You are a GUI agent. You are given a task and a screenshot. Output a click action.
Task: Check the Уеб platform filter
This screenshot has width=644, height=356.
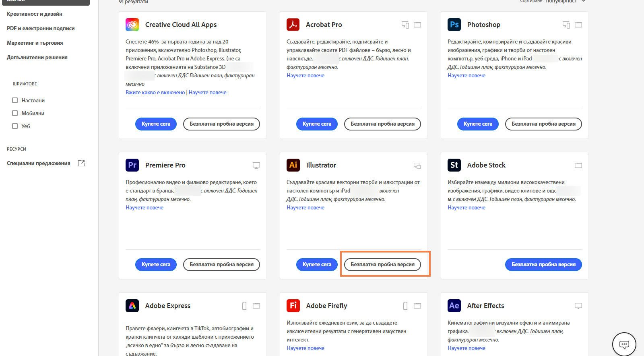click(15, 126)
